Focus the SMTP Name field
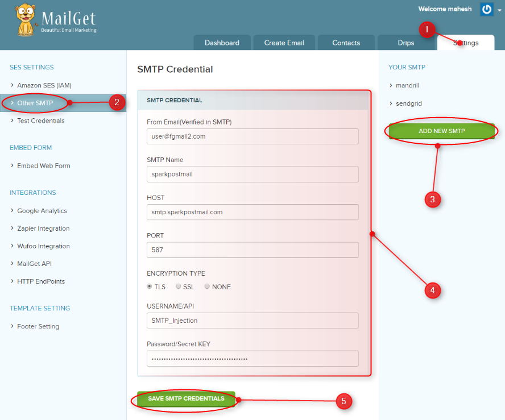Viewport: 505px width, 420px height. (252, 174)
